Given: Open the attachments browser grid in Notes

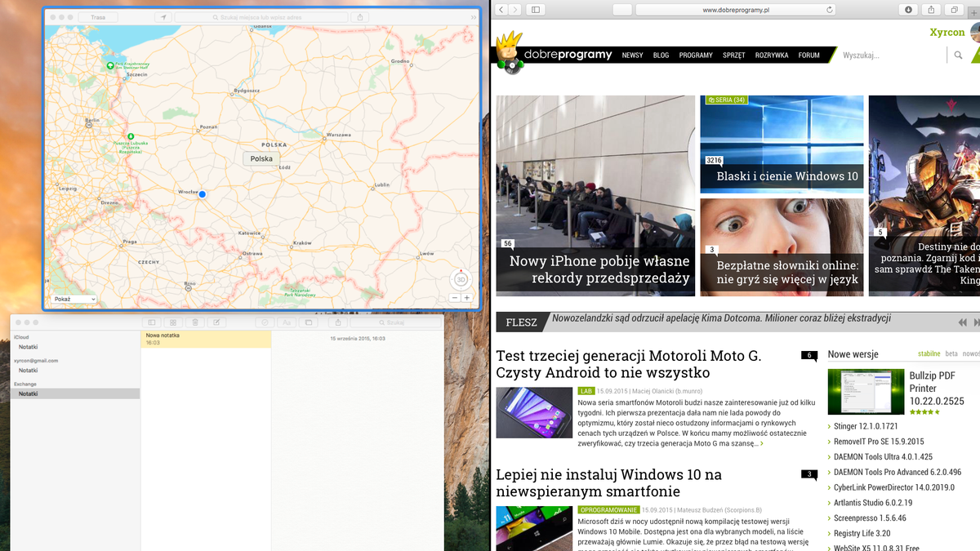Looking at the screenshot, I should tap(173, 322).
